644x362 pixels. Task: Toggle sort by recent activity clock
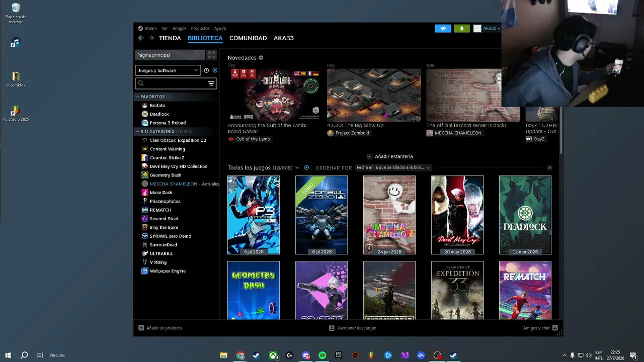(206, 70)
